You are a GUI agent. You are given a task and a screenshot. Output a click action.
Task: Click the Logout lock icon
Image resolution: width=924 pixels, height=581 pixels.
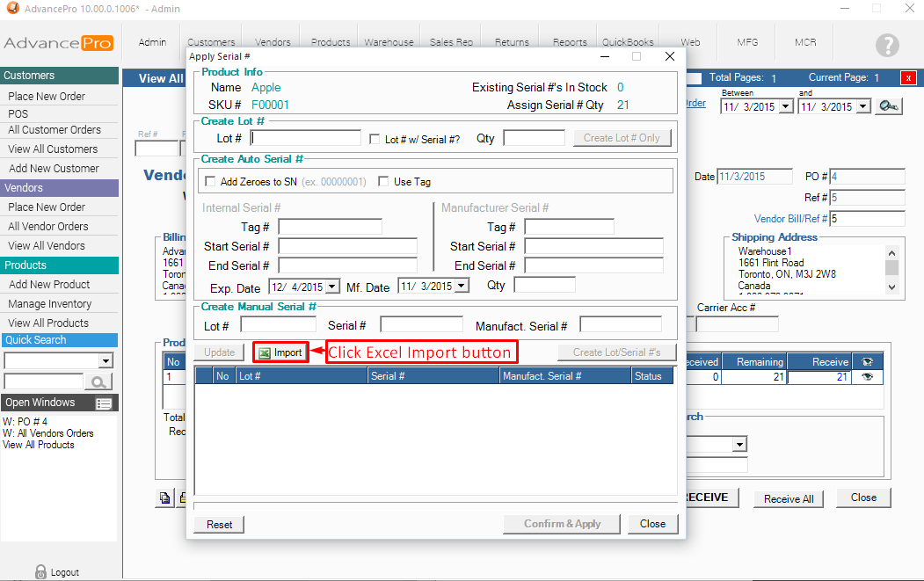[40, 571]
